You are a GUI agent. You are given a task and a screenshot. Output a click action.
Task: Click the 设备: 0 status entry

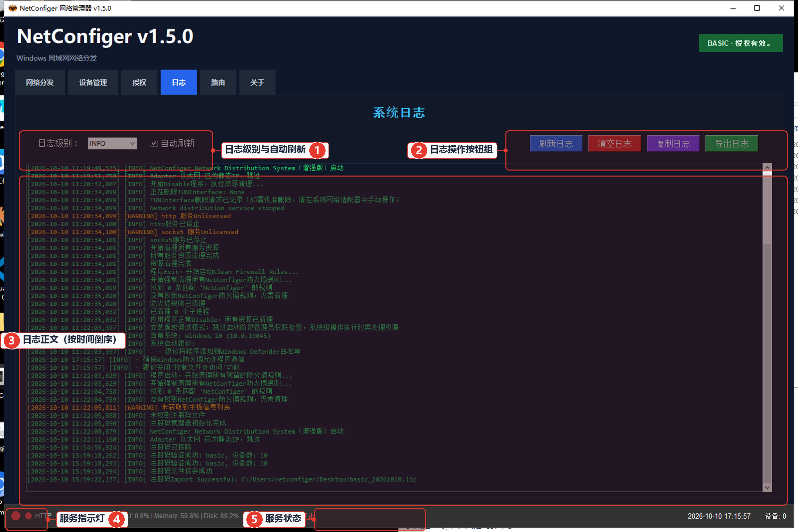coord(775,516)
